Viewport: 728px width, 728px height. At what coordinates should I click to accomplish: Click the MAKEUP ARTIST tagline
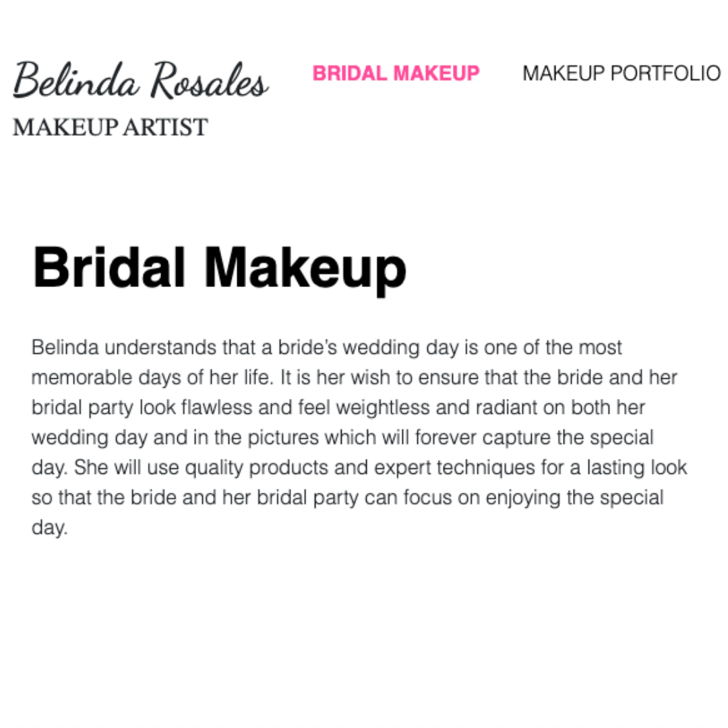pos(110,127)
